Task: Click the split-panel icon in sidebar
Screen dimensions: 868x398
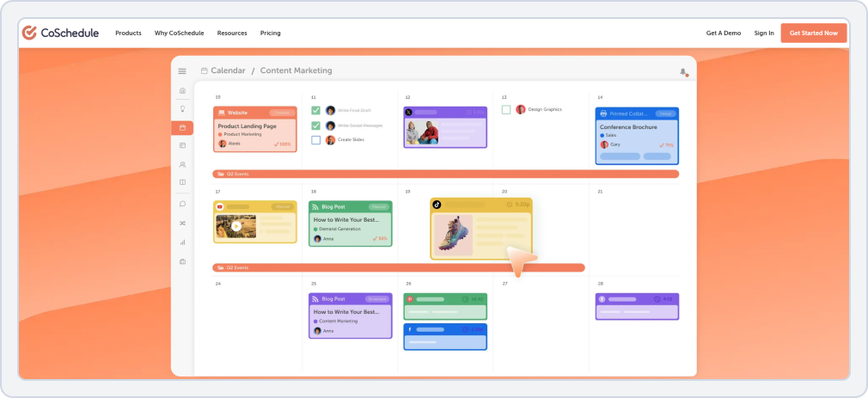Action: point(183,182)
